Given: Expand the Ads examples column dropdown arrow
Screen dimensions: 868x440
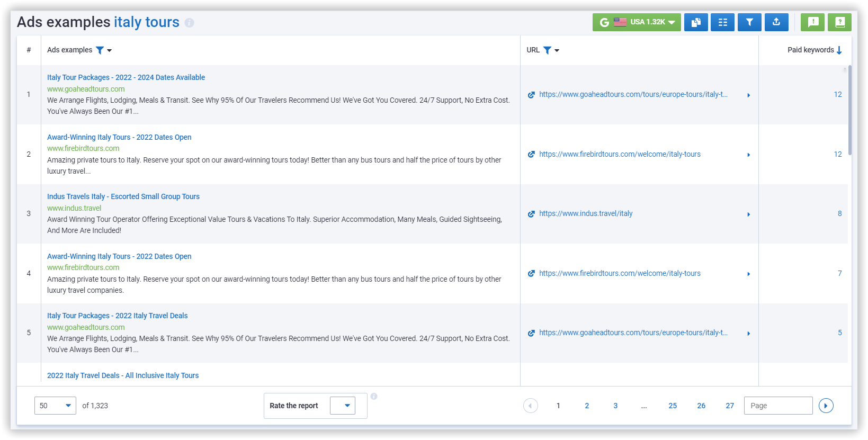Looking at the screenshot, I should (x=110, y=51).
